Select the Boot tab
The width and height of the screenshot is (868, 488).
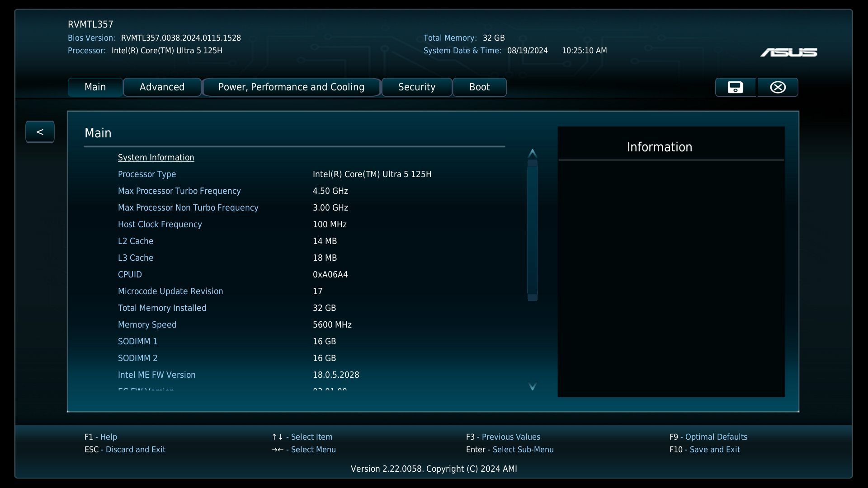click(479, 87)
